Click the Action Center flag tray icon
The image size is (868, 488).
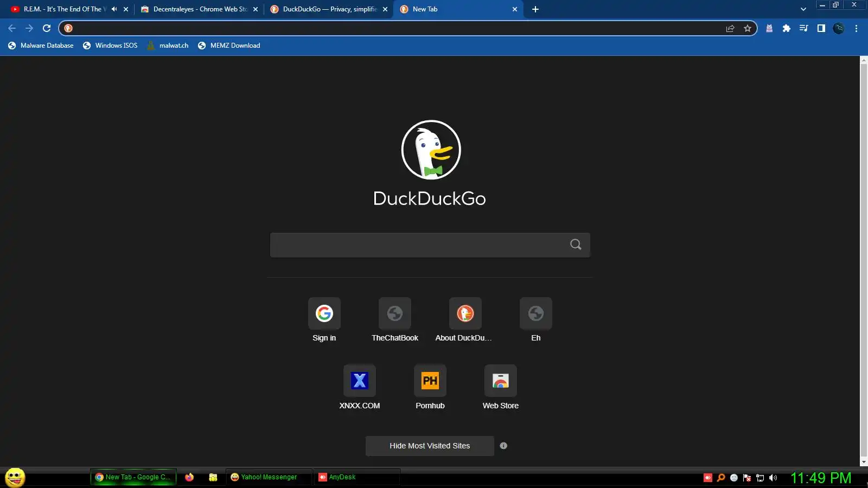[x=747, y=478]
